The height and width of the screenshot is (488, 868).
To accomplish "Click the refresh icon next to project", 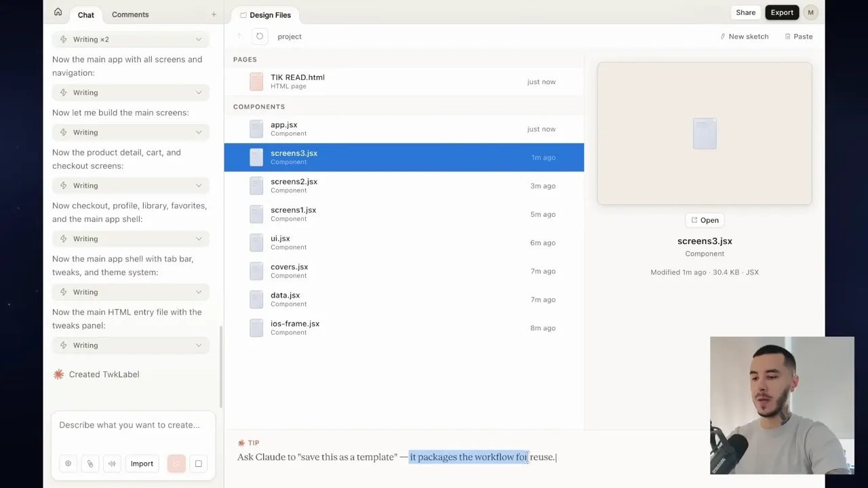I will coord(259,37).
